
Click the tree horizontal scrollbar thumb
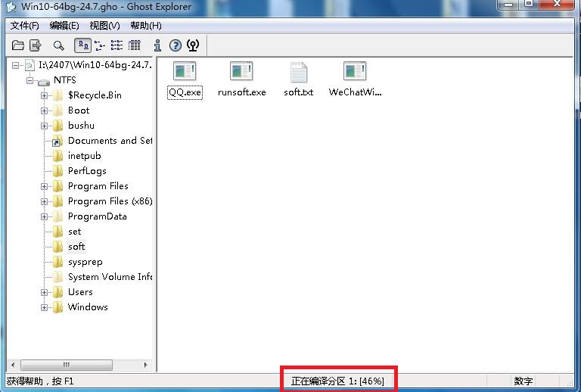click(x=67, y=365)
